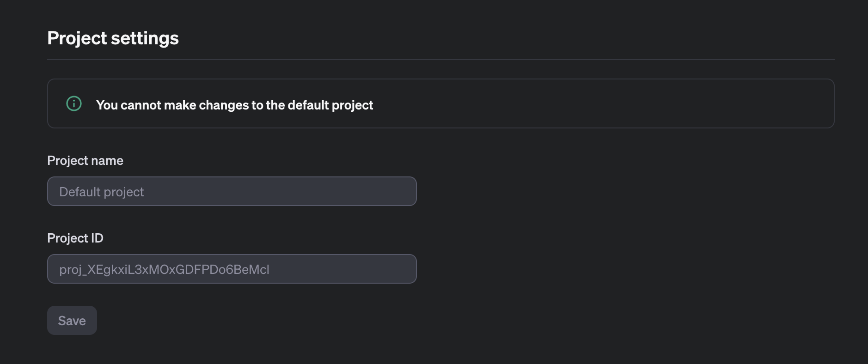Select the 'Default project' placeholder text
Viewport: 868px width, 364px height.
(x=102, y=192)
